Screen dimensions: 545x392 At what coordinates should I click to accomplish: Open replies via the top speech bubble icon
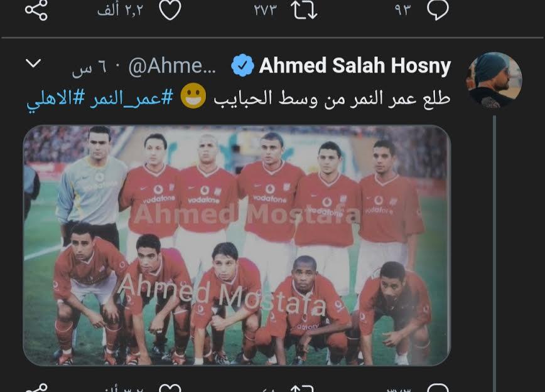coord(438,10)
